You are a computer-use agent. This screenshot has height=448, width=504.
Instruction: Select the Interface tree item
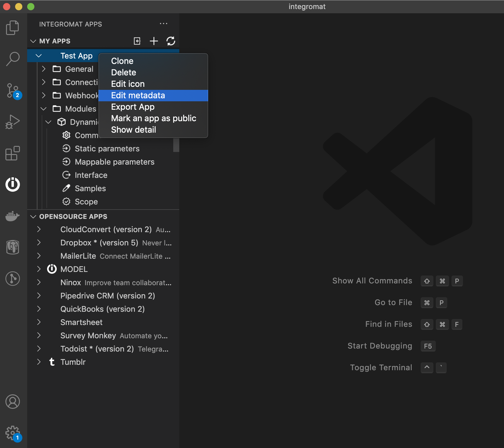coord(103,175)
